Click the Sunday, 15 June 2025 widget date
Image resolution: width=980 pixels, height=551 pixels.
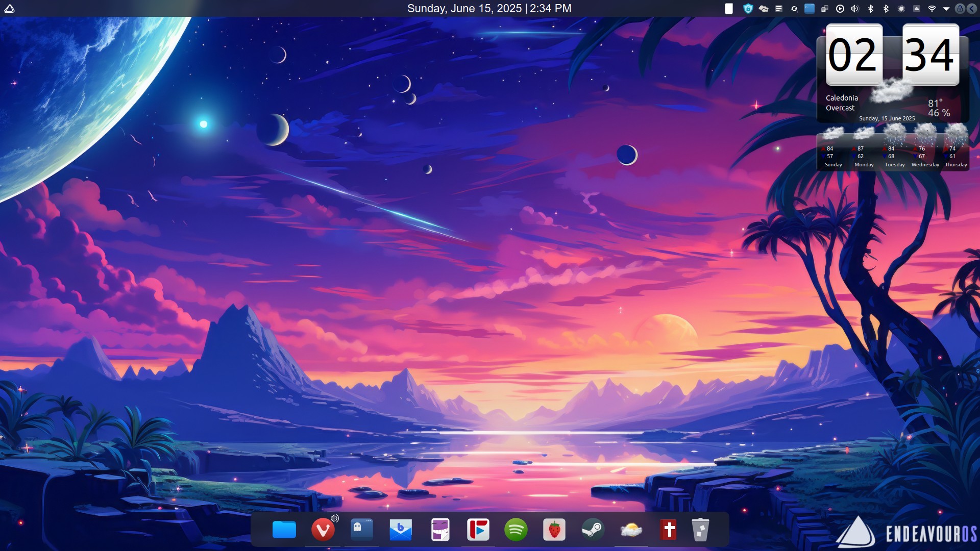[x=887, y=118]
